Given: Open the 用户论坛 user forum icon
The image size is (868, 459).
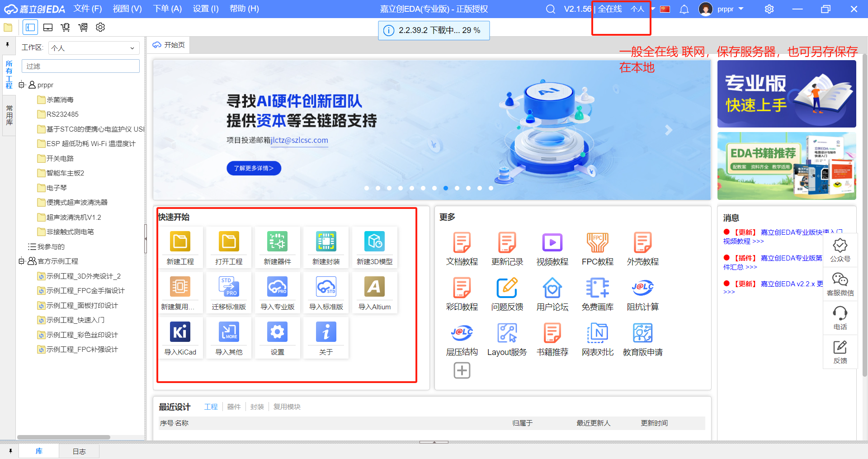Looking at the screenshot, I should tap(552, 288).
